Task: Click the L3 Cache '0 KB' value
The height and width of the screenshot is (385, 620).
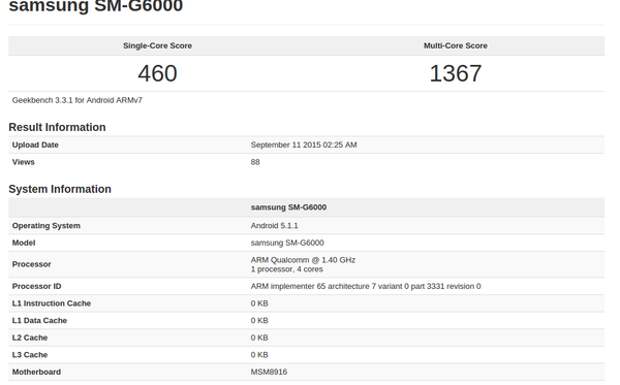Action: [x=259, y=355]
